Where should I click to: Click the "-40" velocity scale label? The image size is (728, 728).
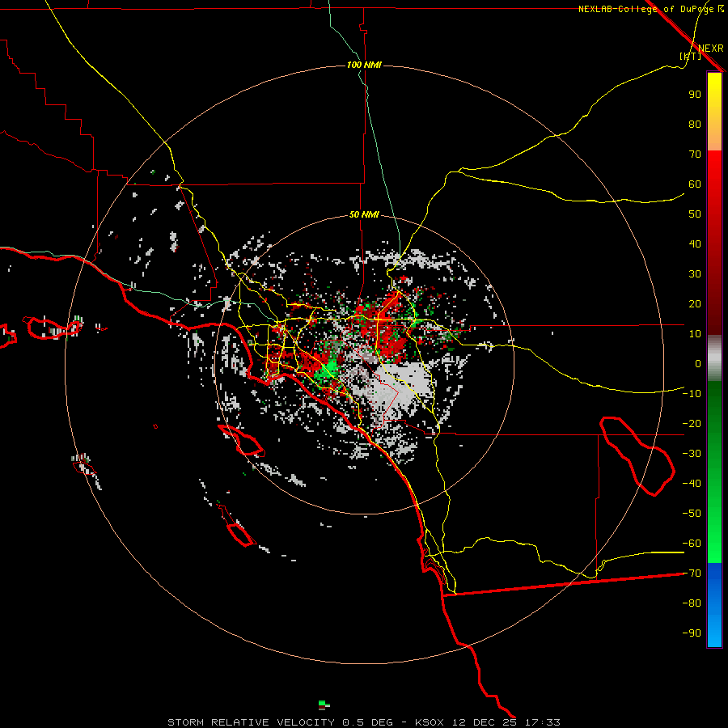point(692,484)
